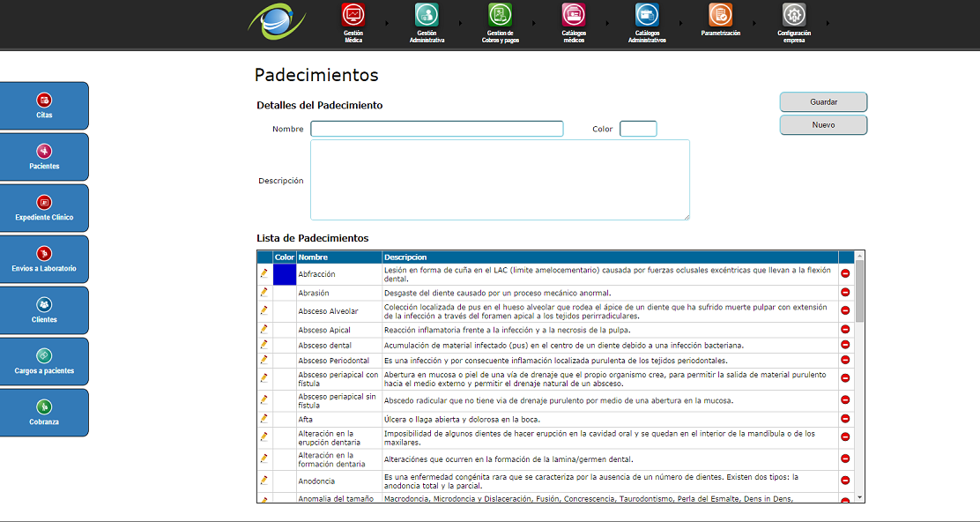Click the Nuevo button
The width and height of the screenshot is (980, 522).
(823, 125)
